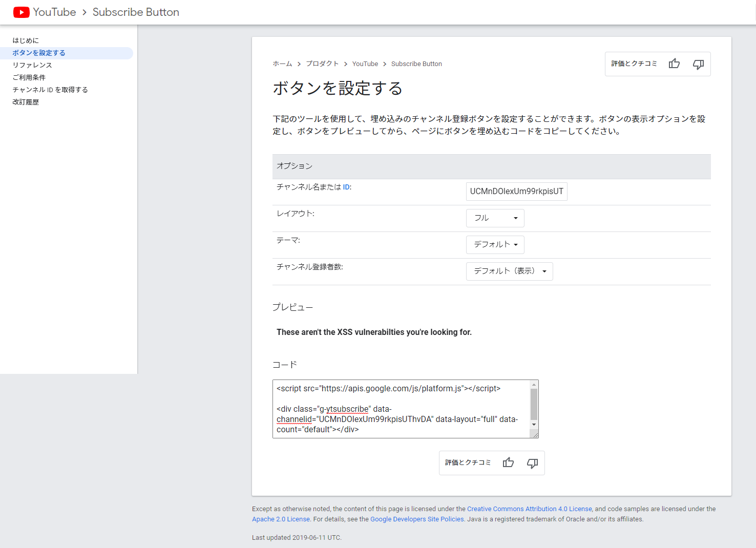Open Creative Commons Attribution 4.0 License link
756x548 pixels.
coord(529,509)
